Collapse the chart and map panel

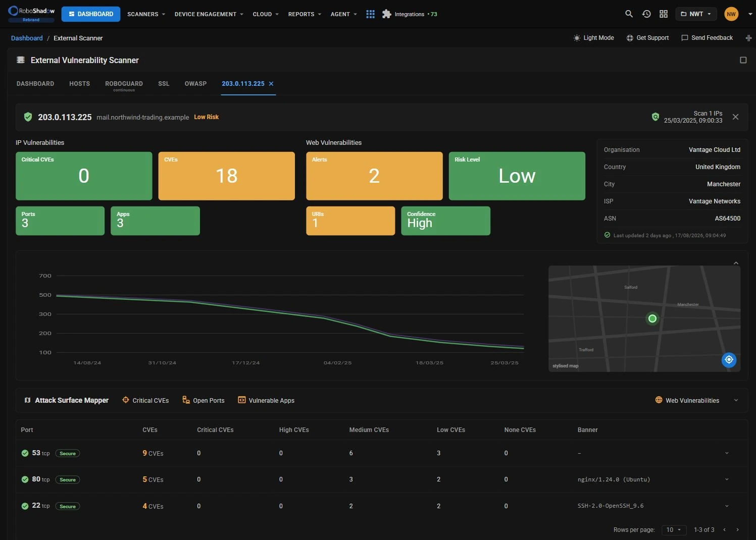736,263
